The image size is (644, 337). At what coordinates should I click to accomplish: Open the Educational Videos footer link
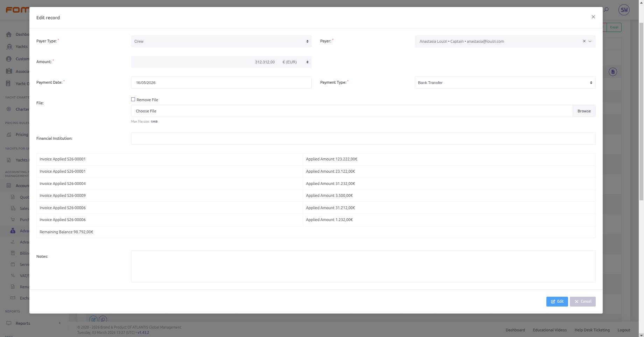point(550,330)
